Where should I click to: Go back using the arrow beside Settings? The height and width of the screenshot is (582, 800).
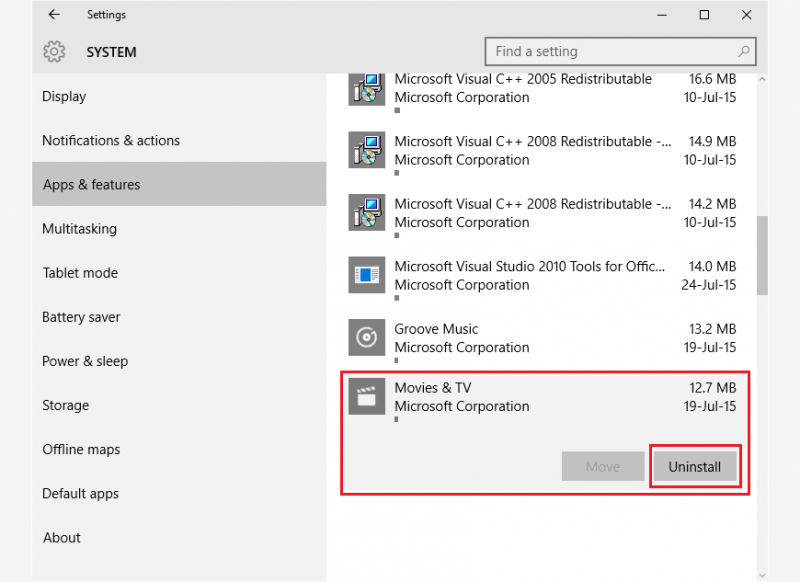54,15
